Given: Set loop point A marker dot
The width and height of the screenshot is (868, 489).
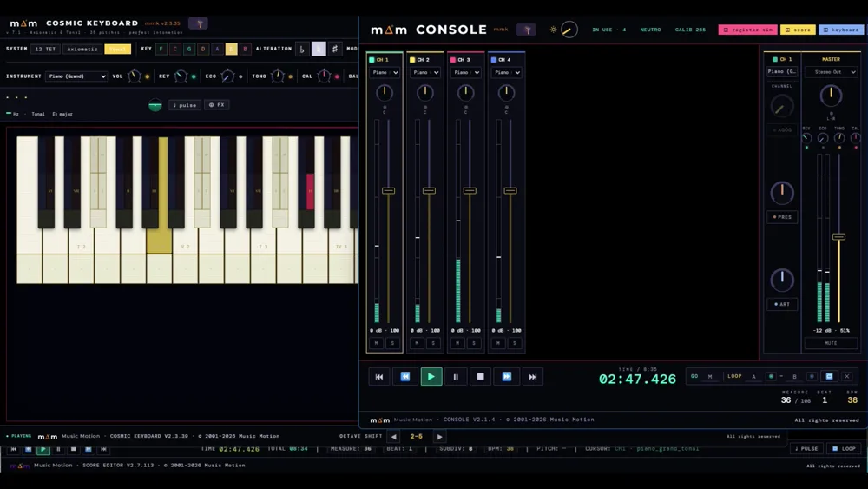Looking at the screenshot, I should click(771, 376).
